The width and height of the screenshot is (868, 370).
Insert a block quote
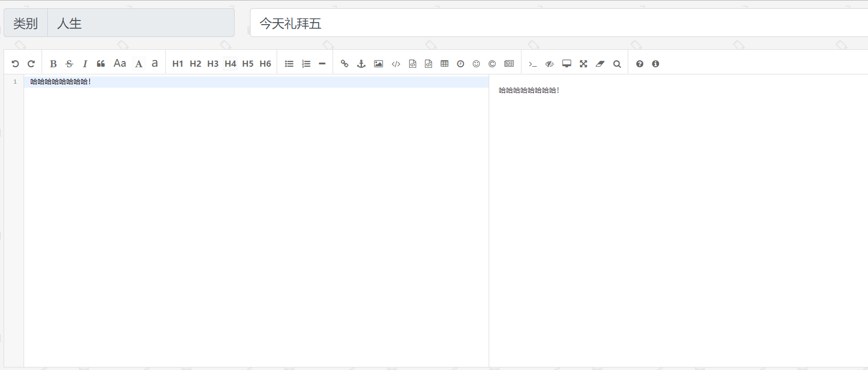pyautogui.click(x=101, y=64)
